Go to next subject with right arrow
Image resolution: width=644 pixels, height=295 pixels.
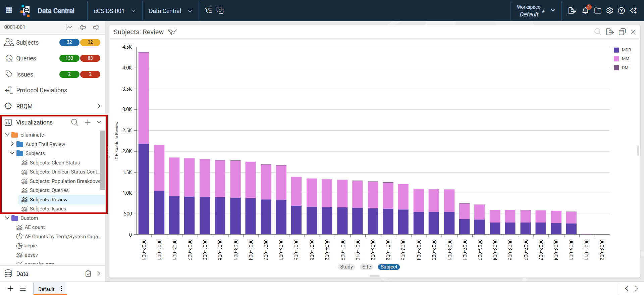[96, 27]
